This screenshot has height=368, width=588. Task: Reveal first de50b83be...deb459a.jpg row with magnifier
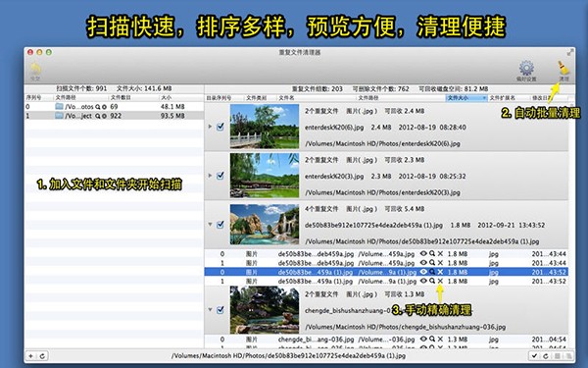(x=432, y=253)
